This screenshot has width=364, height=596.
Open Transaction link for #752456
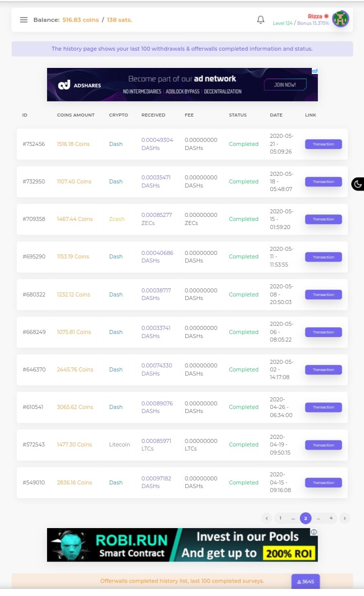pyautogui.click(x=323, y=144)
